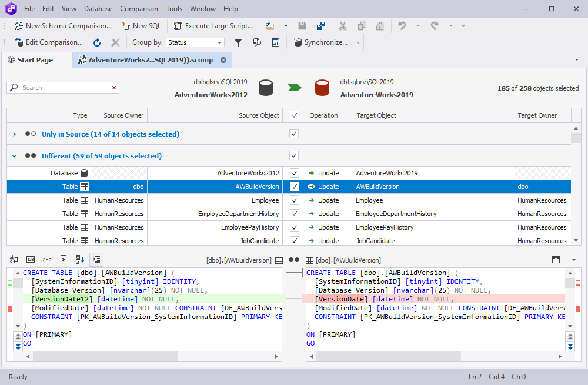This screenshot has width=588, height=385.
Task: Click the gray X cancel icon
Action: point(115,42)
